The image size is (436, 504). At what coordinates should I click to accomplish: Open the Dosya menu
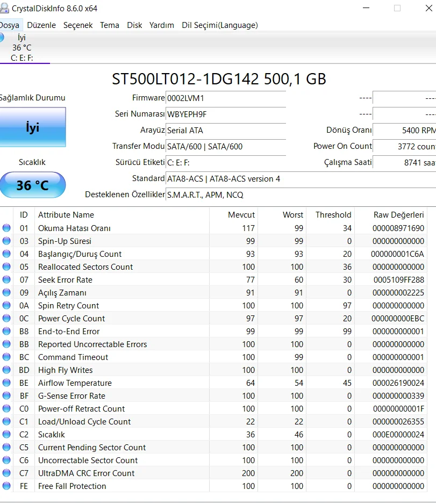tap(9, 25)
